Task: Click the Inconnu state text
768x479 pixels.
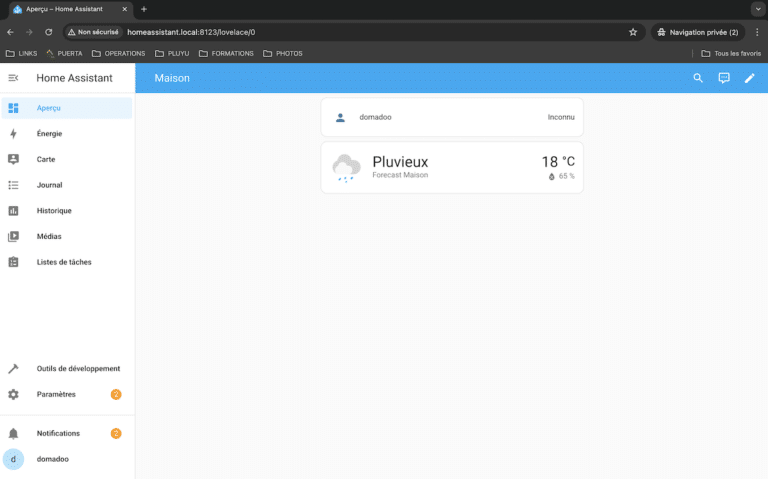Action: pyautogui.click(x=561, y=117)
